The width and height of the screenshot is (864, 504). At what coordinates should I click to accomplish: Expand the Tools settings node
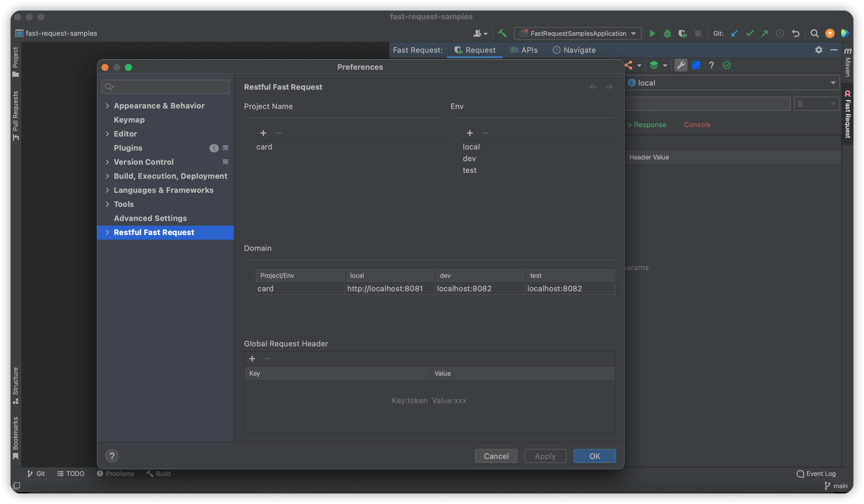click(107, 204)
